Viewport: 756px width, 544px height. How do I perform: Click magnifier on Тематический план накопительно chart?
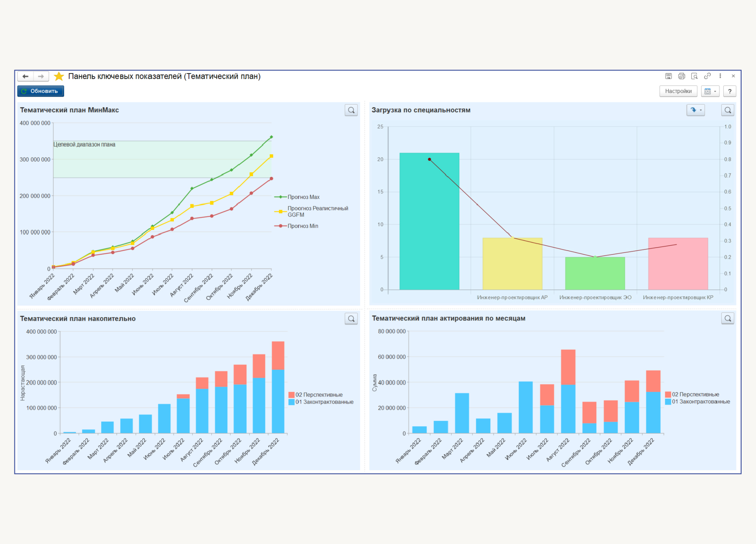coord(351,319)
